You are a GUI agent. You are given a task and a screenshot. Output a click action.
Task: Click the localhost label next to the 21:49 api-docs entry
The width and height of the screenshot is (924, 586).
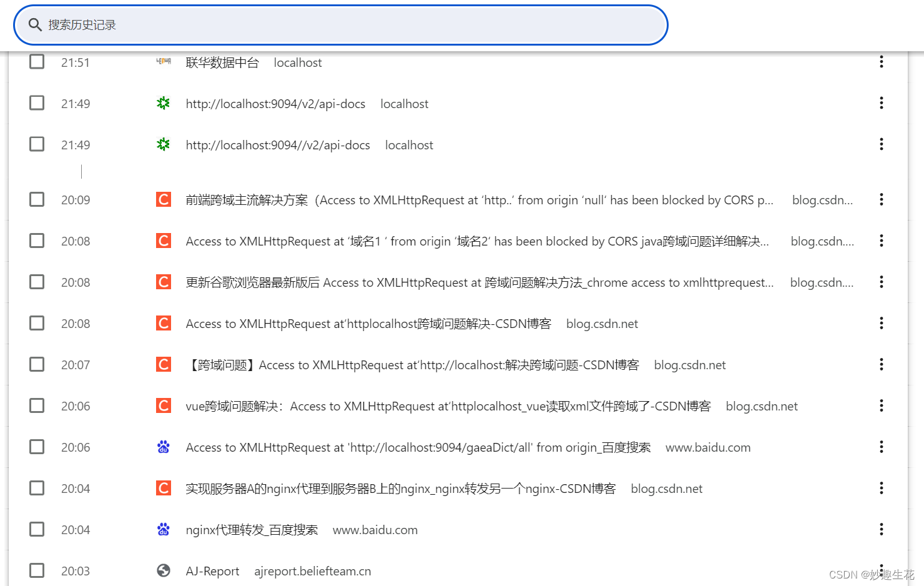(404, 103)
